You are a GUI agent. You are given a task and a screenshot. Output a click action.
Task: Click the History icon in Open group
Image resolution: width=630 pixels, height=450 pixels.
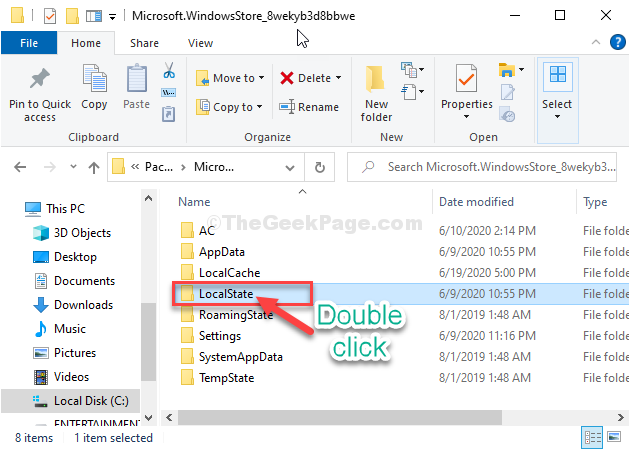click(x=507, y=114)
